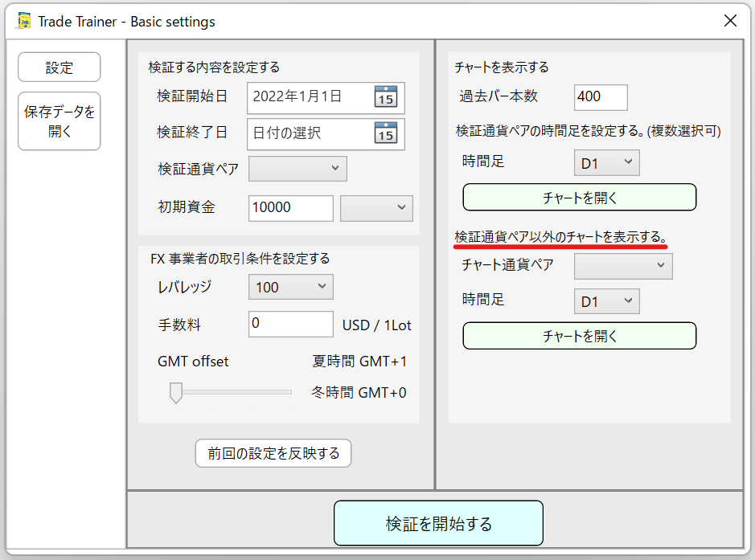The image size is (755, 560).
Task: Expand the 検証通貨ペア dropdown
Action: (x=297, y=169)
